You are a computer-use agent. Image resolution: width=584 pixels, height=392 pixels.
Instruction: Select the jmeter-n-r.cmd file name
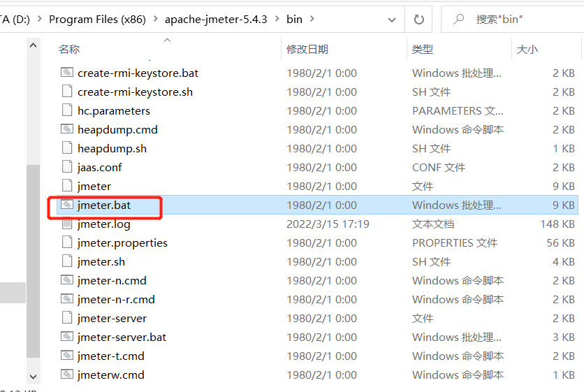pyautogui.click(x=116, y=300)
